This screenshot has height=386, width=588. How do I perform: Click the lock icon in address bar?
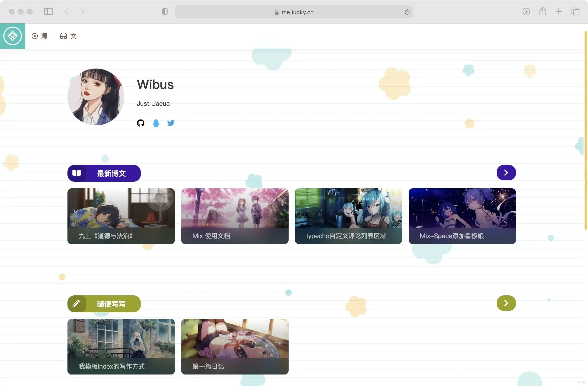tap(277, 12)
